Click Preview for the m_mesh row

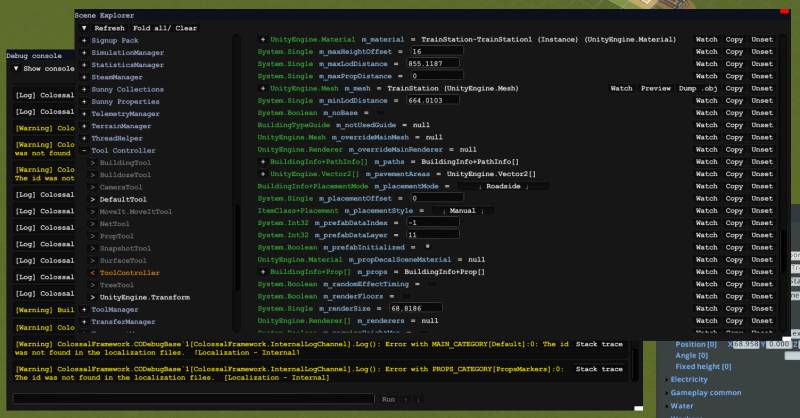(656, 88)
